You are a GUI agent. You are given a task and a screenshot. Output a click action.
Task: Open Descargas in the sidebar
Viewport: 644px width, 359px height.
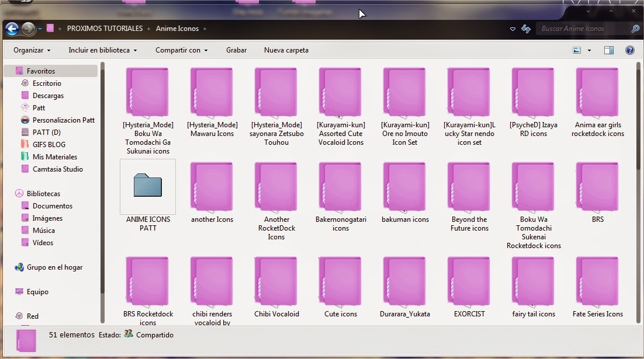click(x=48, y=96)
